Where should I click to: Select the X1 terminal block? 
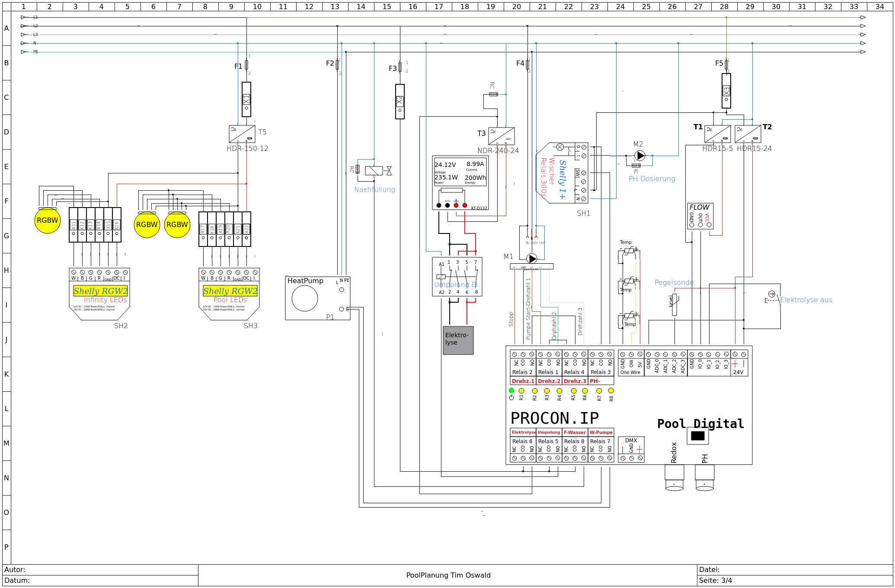click(x=246, y=99)
